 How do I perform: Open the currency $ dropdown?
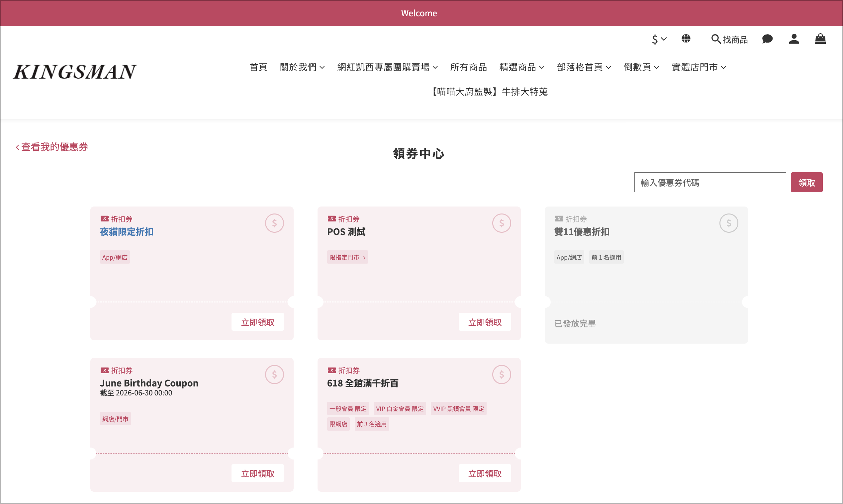pyautogui.click(x=659, y=40)
